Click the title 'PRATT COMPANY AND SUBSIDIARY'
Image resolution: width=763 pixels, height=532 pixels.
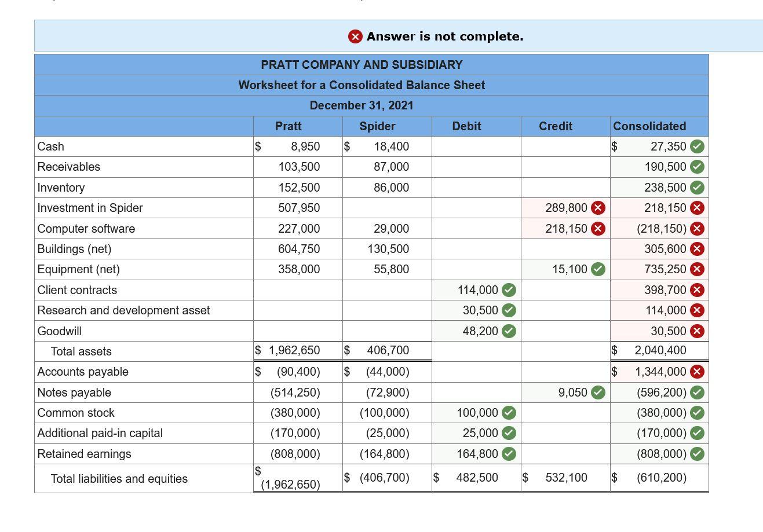(362, 65)
